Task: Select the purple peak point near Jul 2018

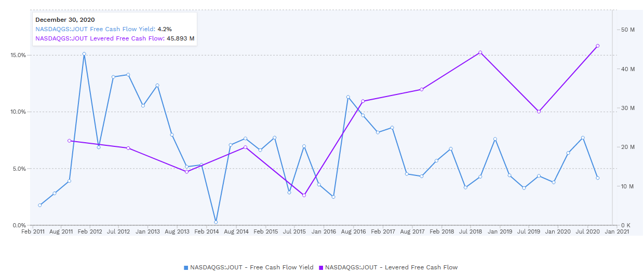Action: pos(480,52)
